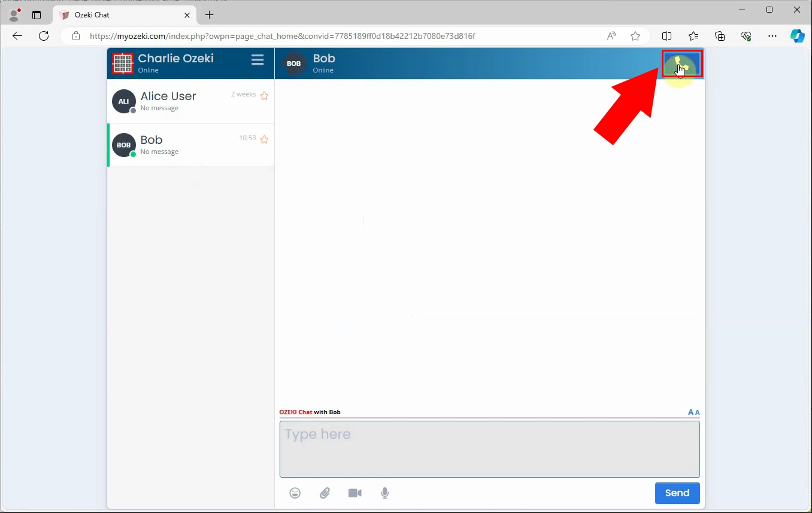The height and width of the screenshot is (513, 812).
Task: Open Collections
Action: coord(720,36)
